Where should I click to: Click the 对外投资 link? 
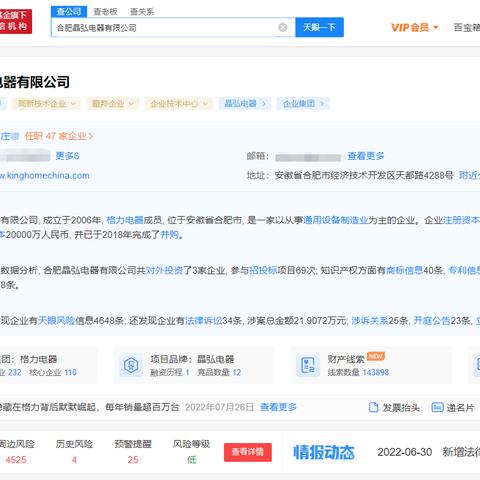pos(164,270)
